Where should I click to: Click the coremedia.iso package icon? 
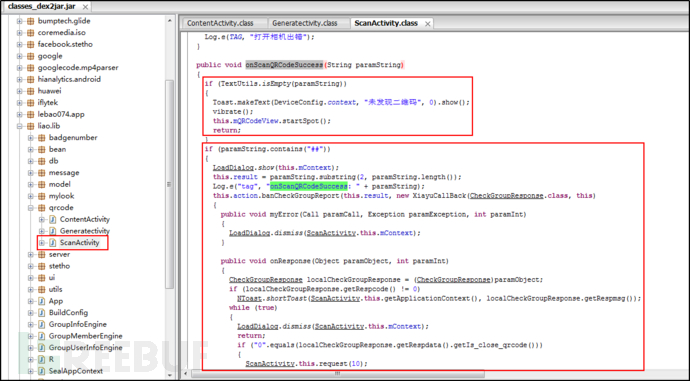coord(30,33)
